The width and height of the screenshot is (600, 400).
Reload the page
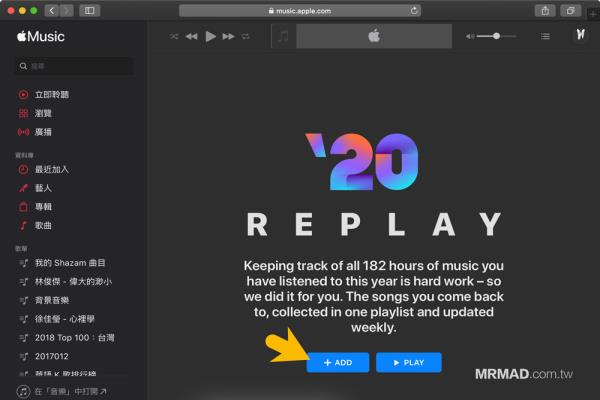pos(414,11)
